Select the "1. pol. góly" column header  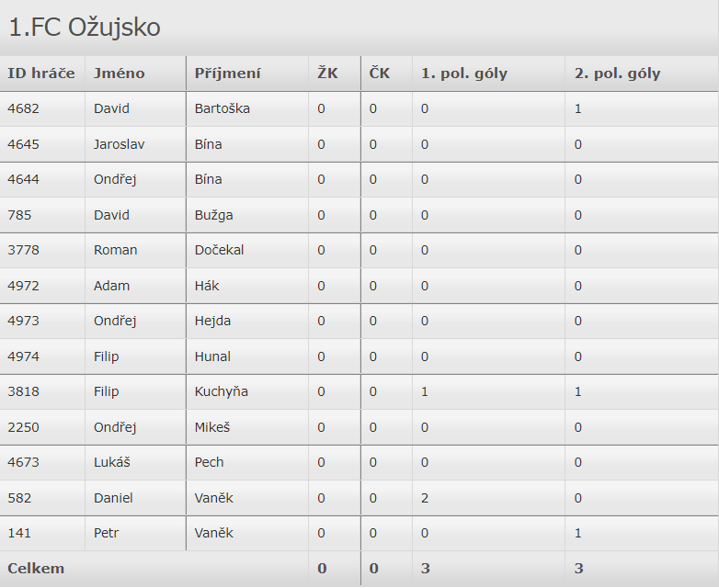click(x=464, y=73)
